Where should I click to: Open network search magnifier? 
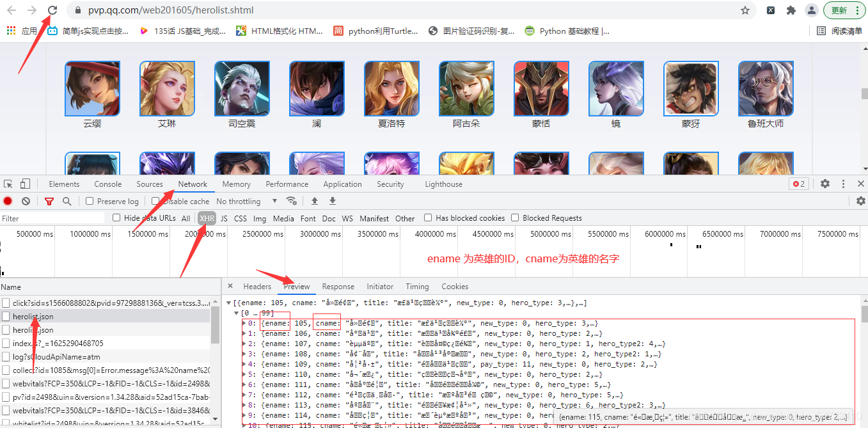67,201
